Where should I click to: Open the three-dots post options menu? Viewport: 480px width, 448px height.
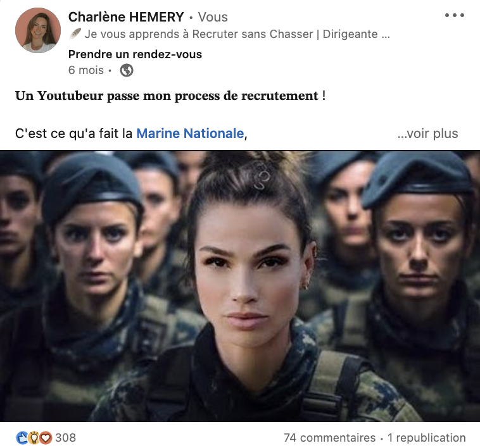click(x=455, y=15)
